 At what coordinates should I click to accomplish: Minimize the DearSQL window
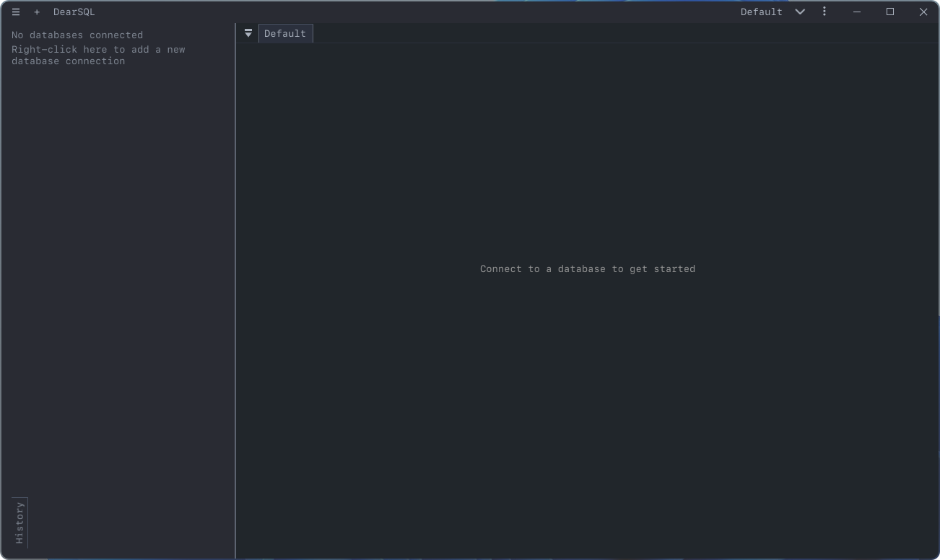[857, 12]
